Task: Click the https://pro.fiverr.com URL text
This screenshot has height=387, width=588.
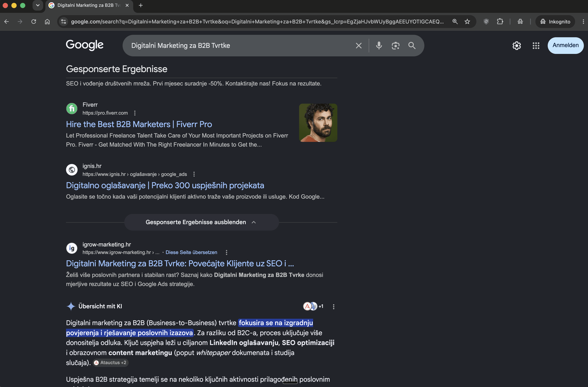Action: click(x=105, y=113)
